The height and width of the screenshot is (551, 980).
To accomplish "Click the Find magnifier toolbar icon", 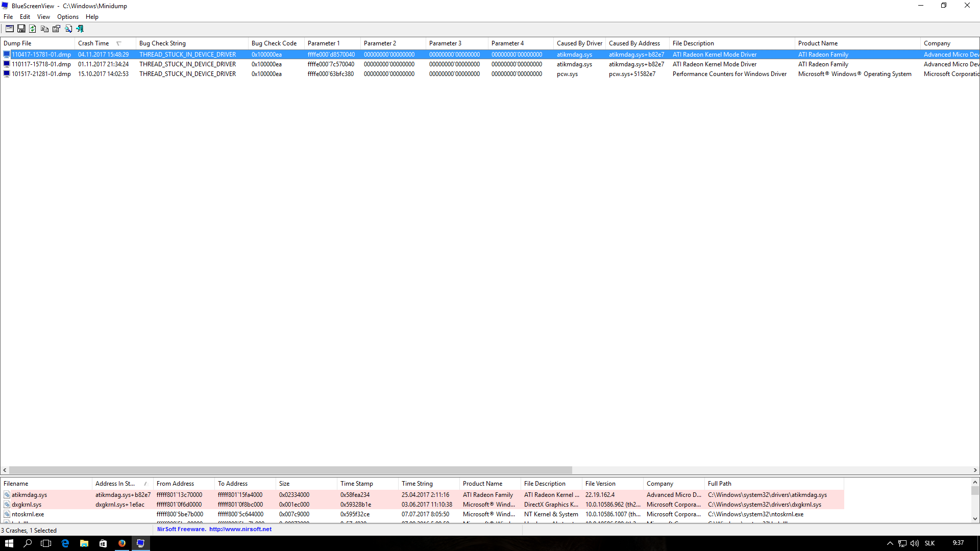I will pyautogui.click(x=68, y=29).
